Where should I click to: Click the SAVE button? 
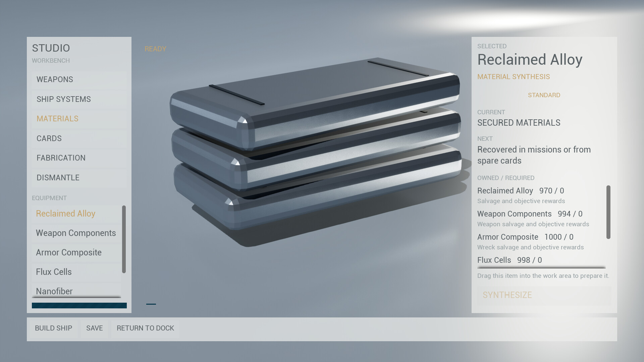pos(95,328)
